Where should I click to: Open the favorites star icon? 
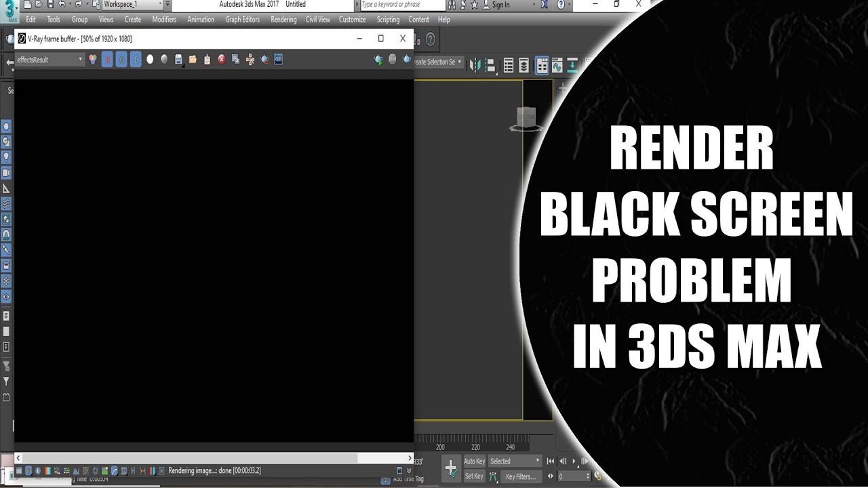(x=473, y=5)
